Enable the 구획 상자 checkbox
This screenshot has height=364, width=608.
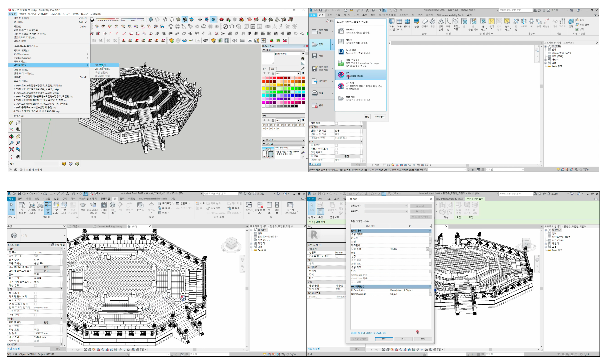36,315
